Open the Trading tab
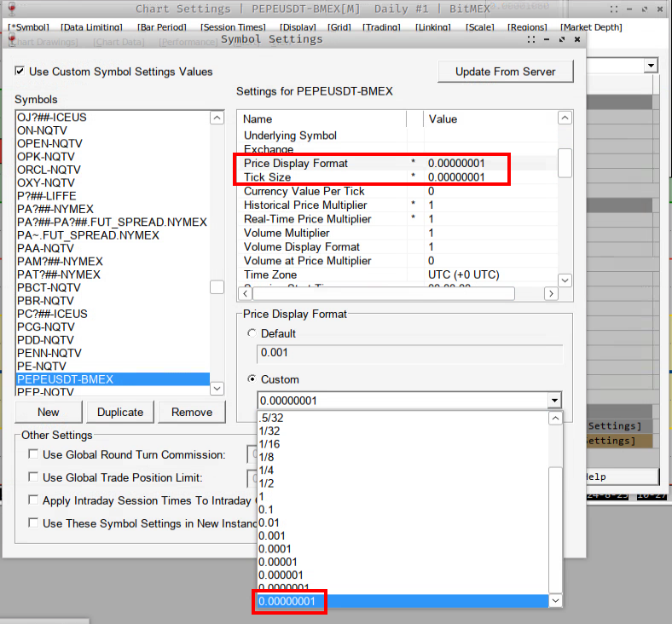672x624 pixels. pyautogui.click(x=381, y=27)
